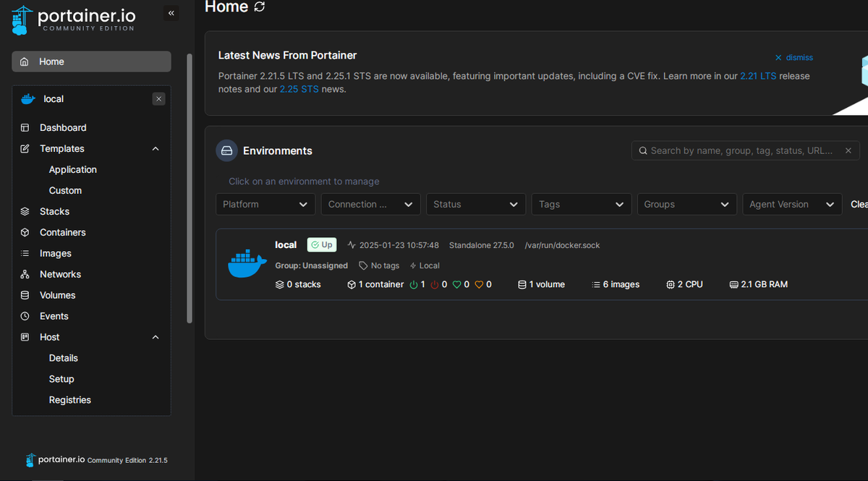The height and width of the screenshot is (481, 868).
Task: Click the Docker whale icon beside local in sidebar
Action: click(x=28, y=99)
